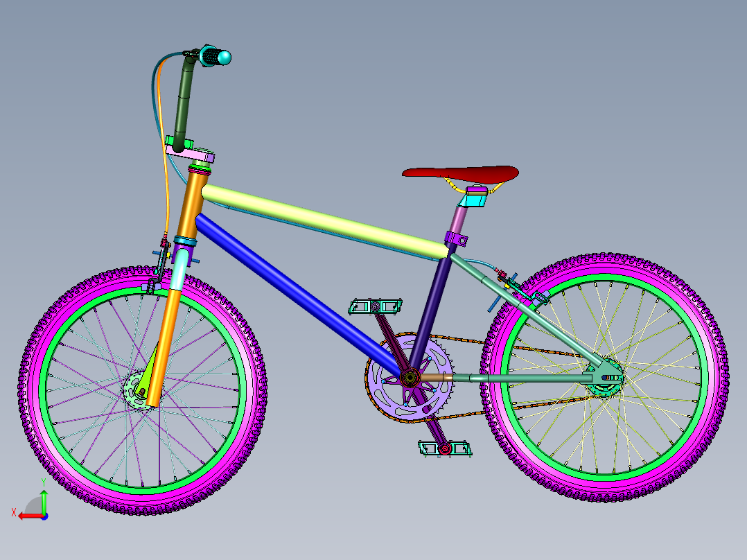Click the 'Y' axis label

(x=43, y=483)
